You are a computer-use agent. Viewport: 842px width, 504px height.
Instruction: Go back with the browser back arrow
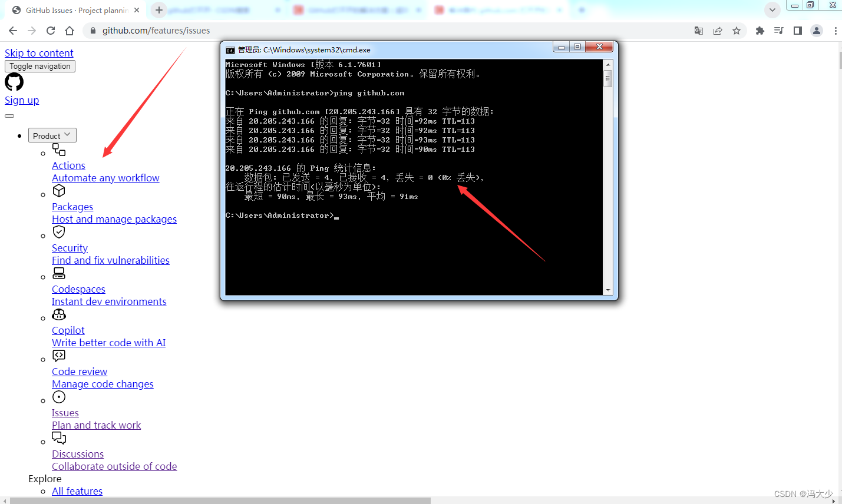pyautogui.click(x=13, y=31)
